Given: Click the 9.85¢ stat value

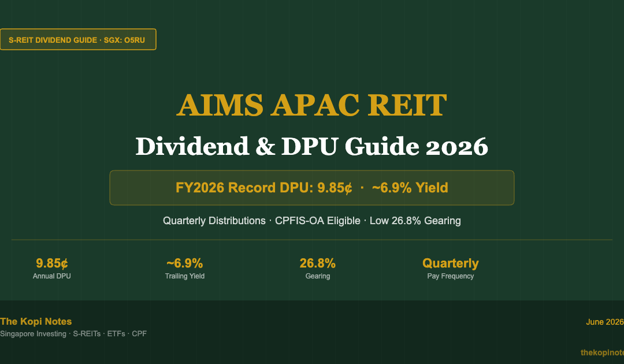Looking at the screenshot, I should (x=52, y=263).
